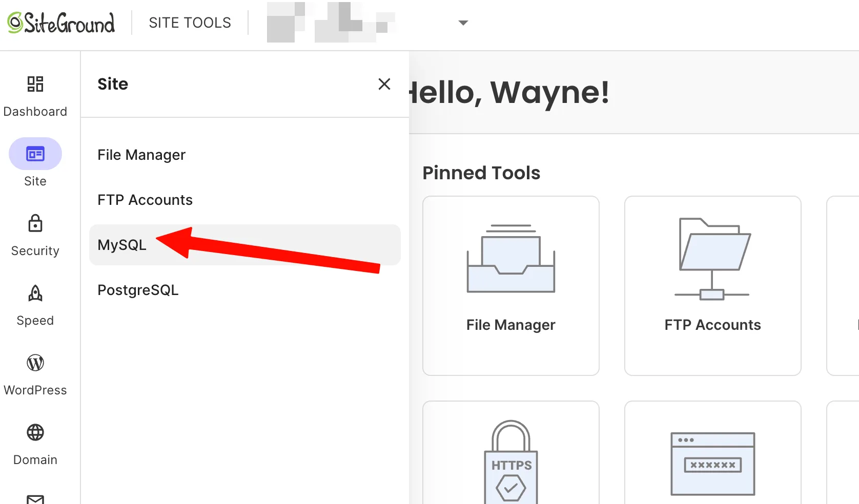Open the Dashboard icon in sidebar
859x504 pixels.
tap(35, 84)
